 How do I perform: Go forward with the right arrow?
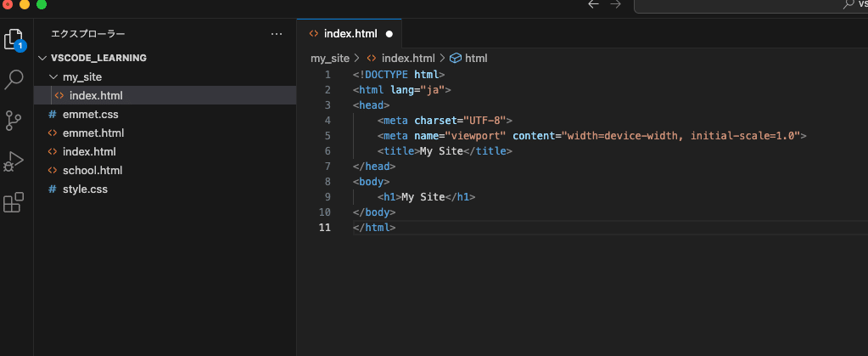pyautogui.click(x=615, y=4)
